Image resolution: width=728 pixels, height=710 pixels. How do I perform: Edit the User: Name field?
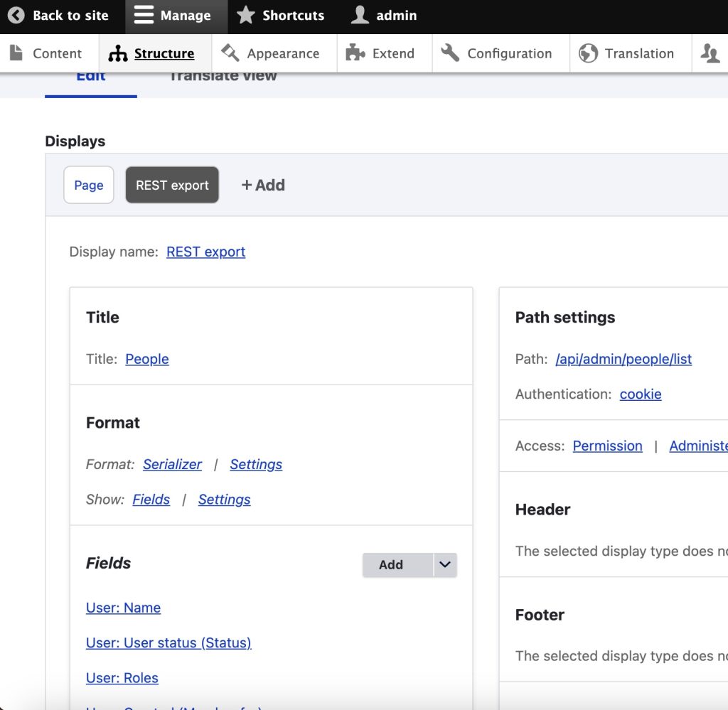click(123, 608)
